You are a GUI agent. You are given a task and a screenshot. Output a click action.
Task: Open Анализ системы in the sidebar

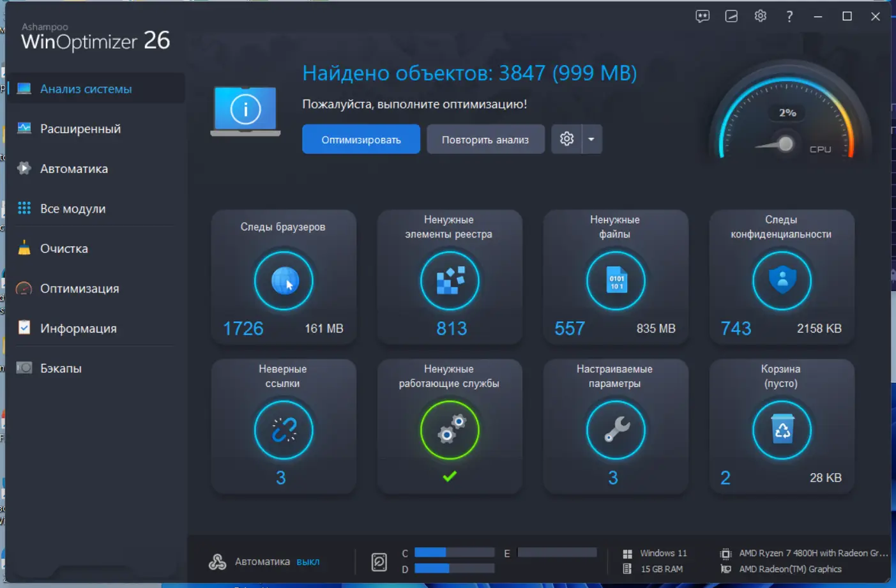coord(85,88)
